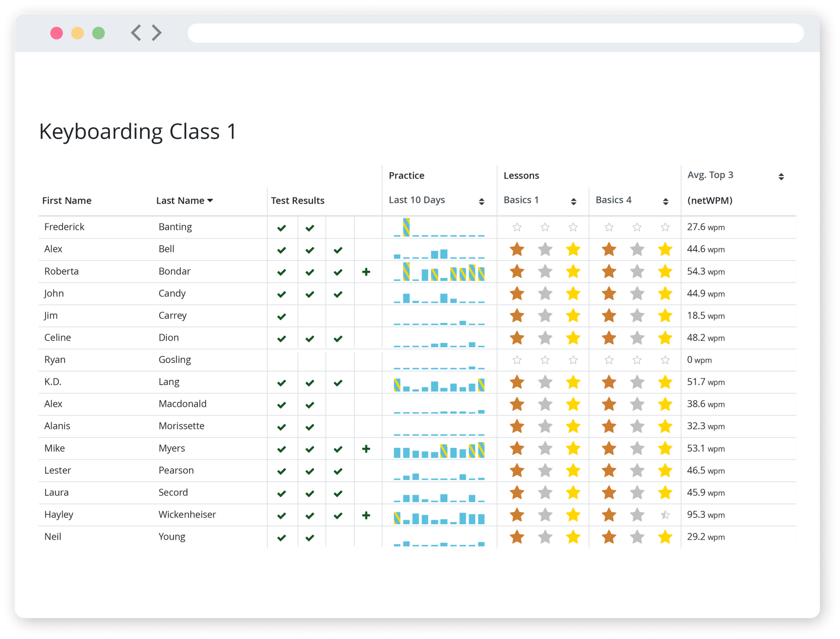This screenshot has width=840, height=639.
Task: Click Ryan Gosling's last Basics 4 star
Action: pyautogui.click(x=665, y=360)
